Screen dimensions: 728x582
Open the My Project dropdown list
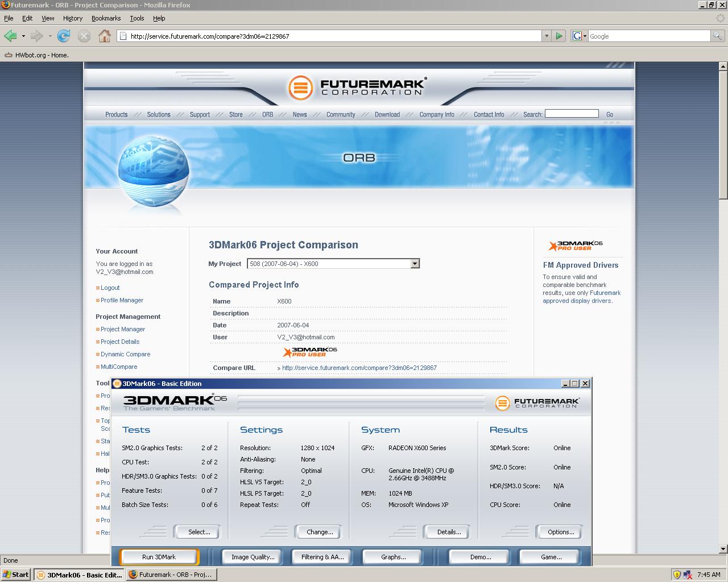[x=415, y=263]
